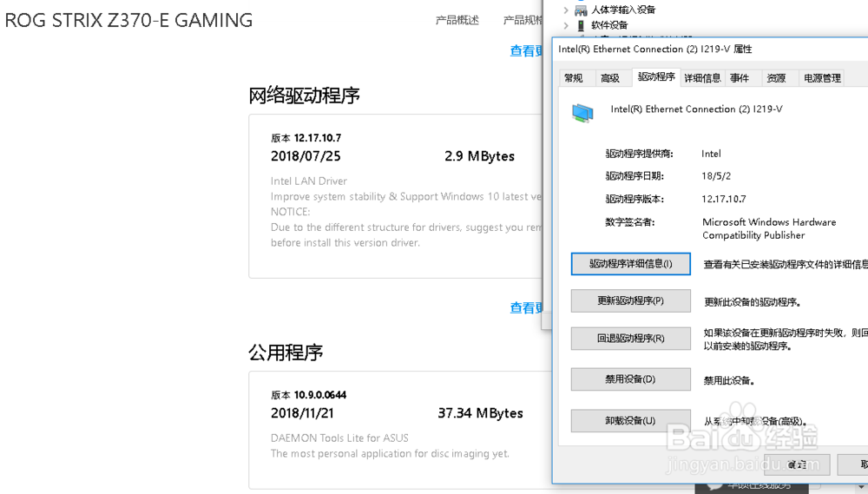Screen dimensions: 868x494
Task: Click the properties dialog title bar text
Action: [654, 49]
